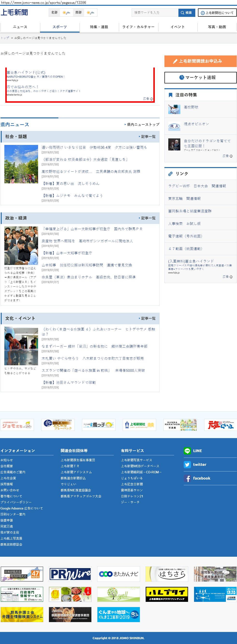Expand 政治・経済 記事一覧 article list
The image size is (237, 644).
(148, 218)
